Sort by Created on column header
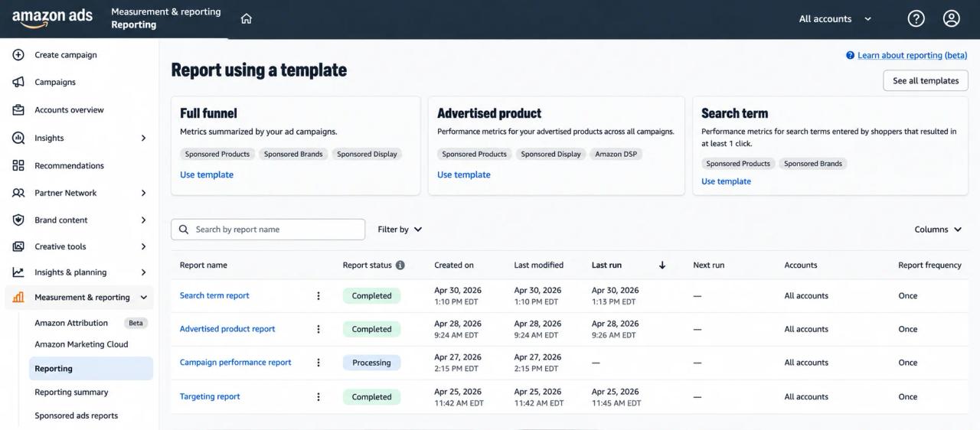Image resolution: width=980 pixels, height=430 pixels. [x=454, y=265]
